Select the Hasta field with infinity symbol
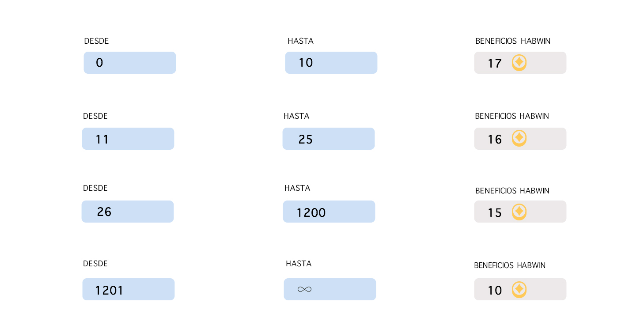644x333 pixels. coord(330,289)
